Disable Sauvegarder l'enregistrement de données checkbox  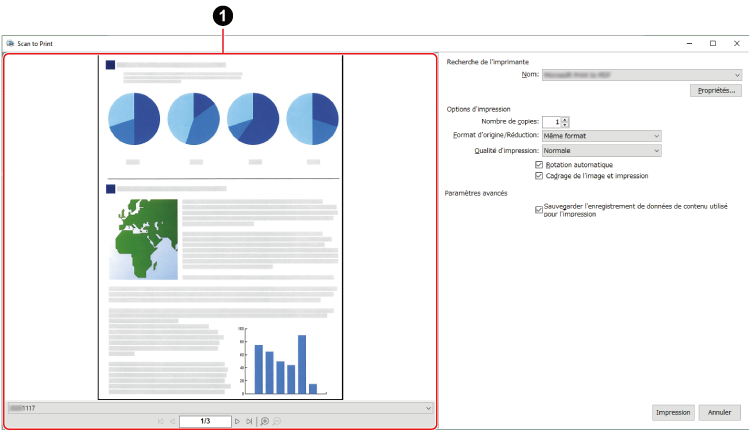[540, 210]
